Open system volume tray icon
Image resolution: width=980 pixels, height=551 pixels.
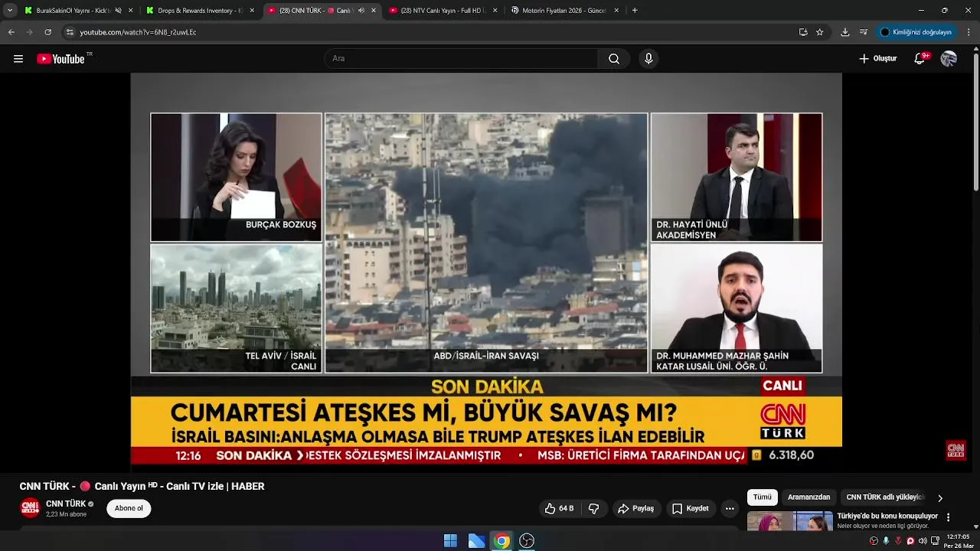923,541
